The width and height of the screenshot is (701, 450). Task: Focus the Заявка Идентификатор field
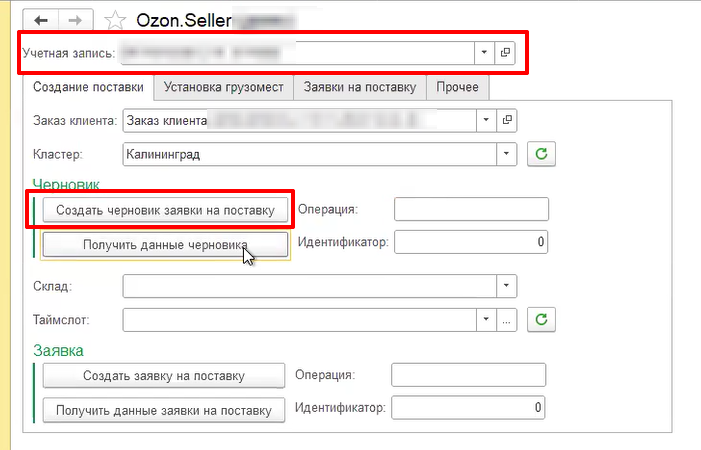pos(468,407)
